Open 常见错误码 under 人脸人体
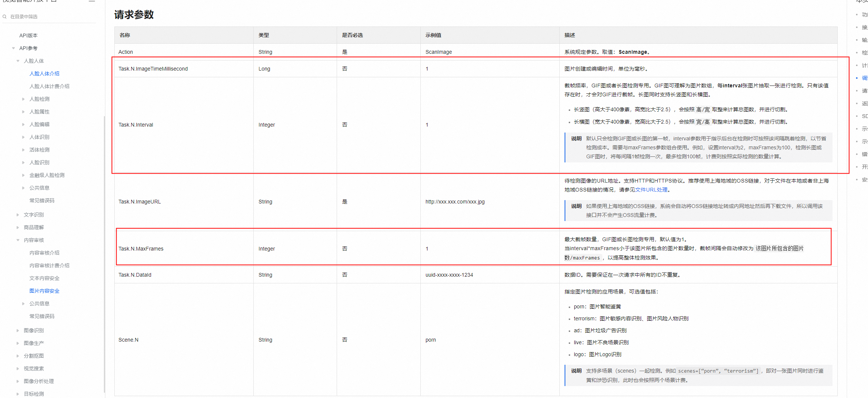 (x=42, y=200)
